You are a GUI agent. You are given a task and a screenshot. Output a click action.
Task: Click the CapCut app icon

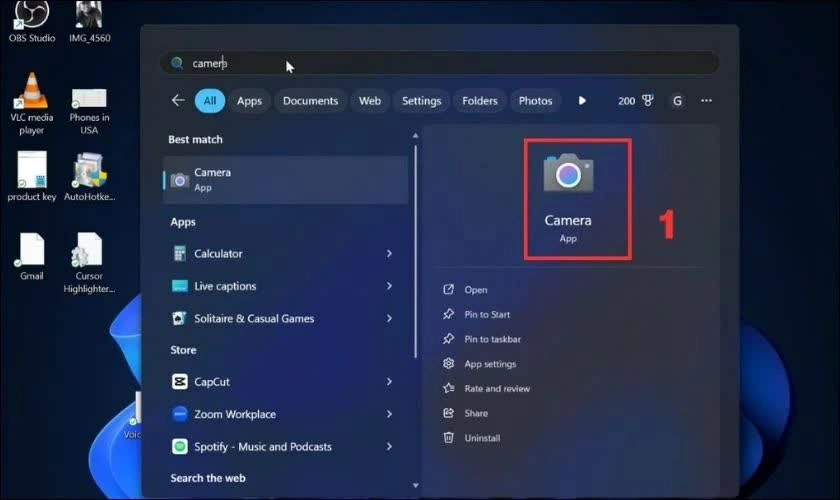click(x=179, y=382)
